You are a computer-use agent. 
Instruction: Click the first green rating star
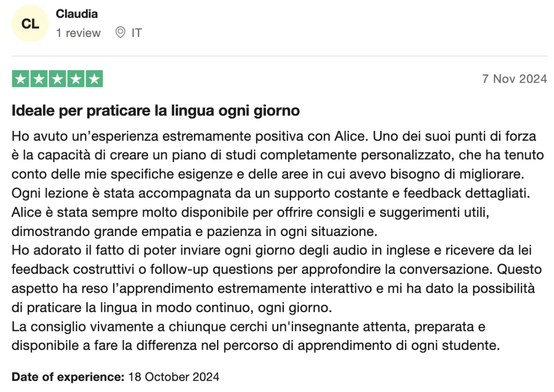(x=21, y=79)
